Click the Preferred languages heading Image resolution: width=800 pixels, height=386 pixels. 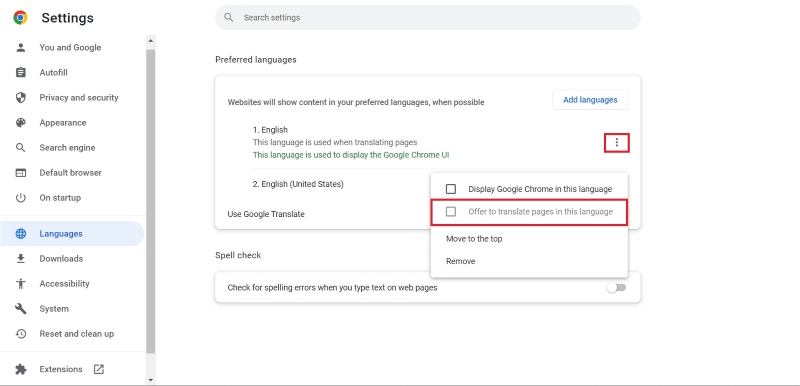click(256, 60)
